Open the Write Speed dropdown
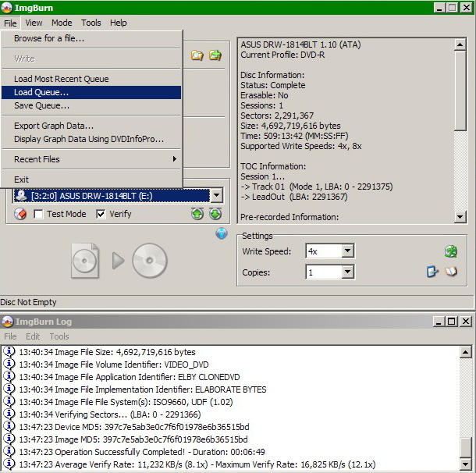The image size is (476, 473). [x=347, y=251]
